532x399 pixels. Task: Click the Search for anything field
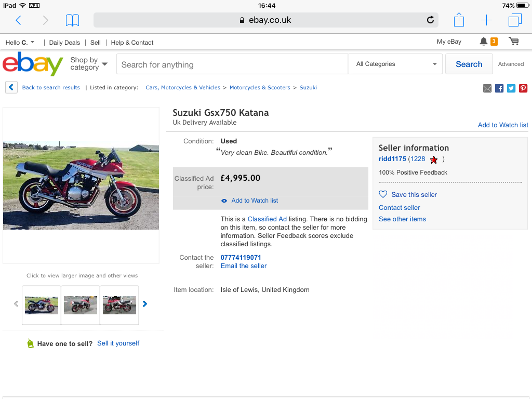pyautogui.click(x=232, y=64)
